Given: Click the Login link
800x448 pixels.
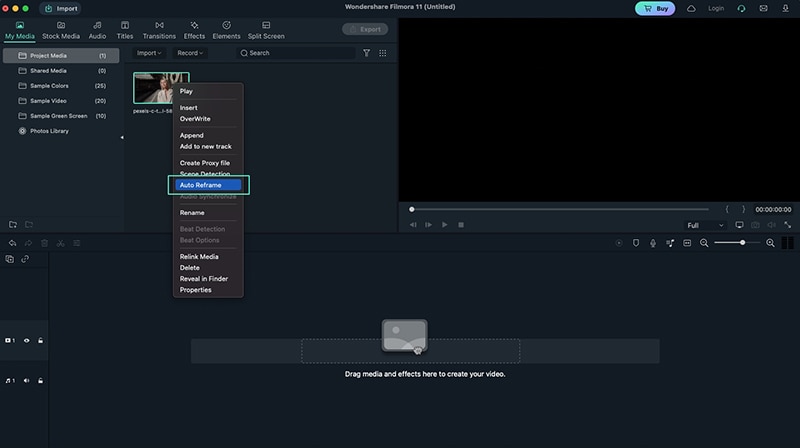Looking at the screenshot, I should click(x=716, y=8).
